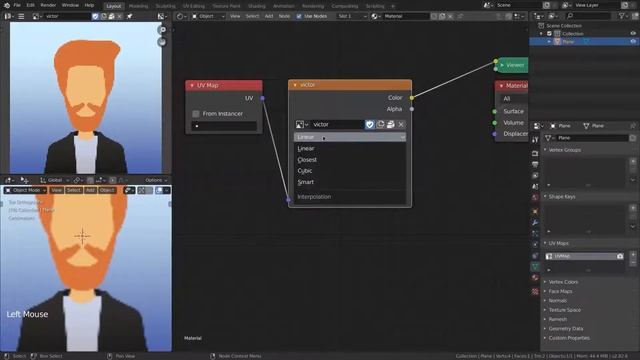Collapse the UV Map node with its arrow
This screenshot has width=640, height=360.
(192, 85)
